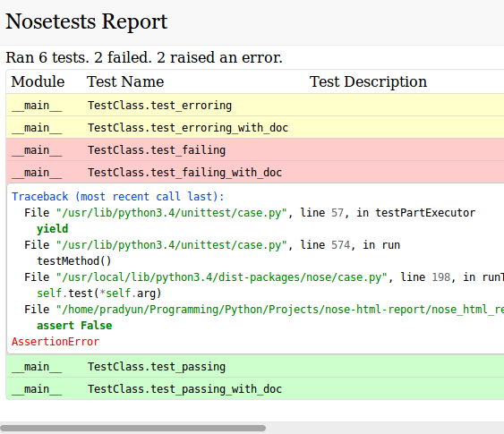Select the TestClass.test_passing row
Screen dimensions: 504x434
pos(255,366)
